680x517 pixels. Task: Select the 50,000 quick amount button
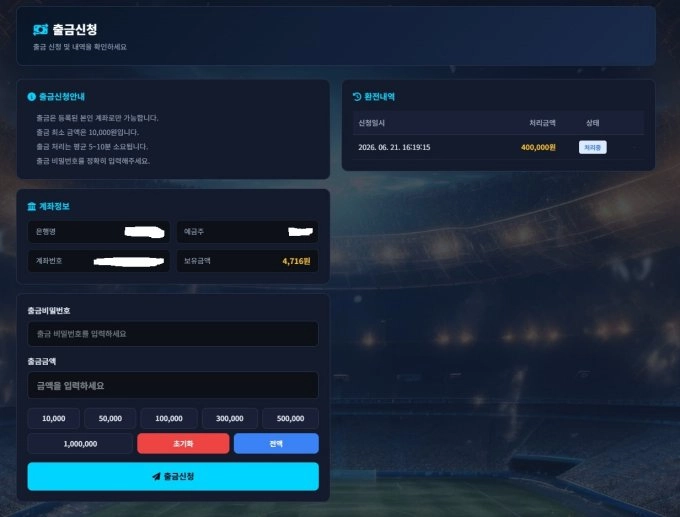[x=110, y=419]
